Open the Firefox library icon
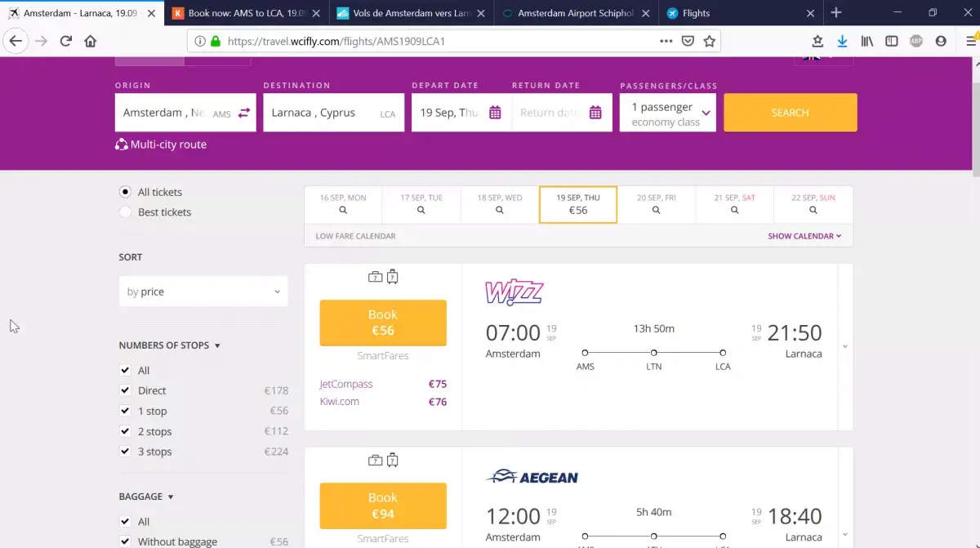Screen dimensions: 980x548 [x=866, y=41]
